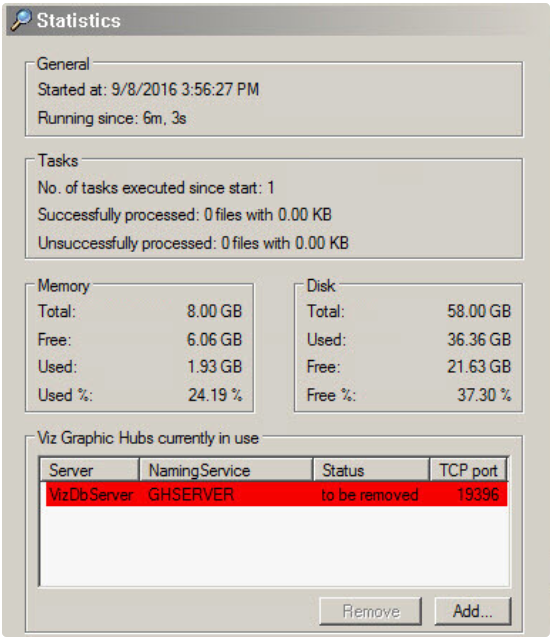Sort hubs by NamingService column header
This screenshot has height=644, width=556.
[226, 471]
